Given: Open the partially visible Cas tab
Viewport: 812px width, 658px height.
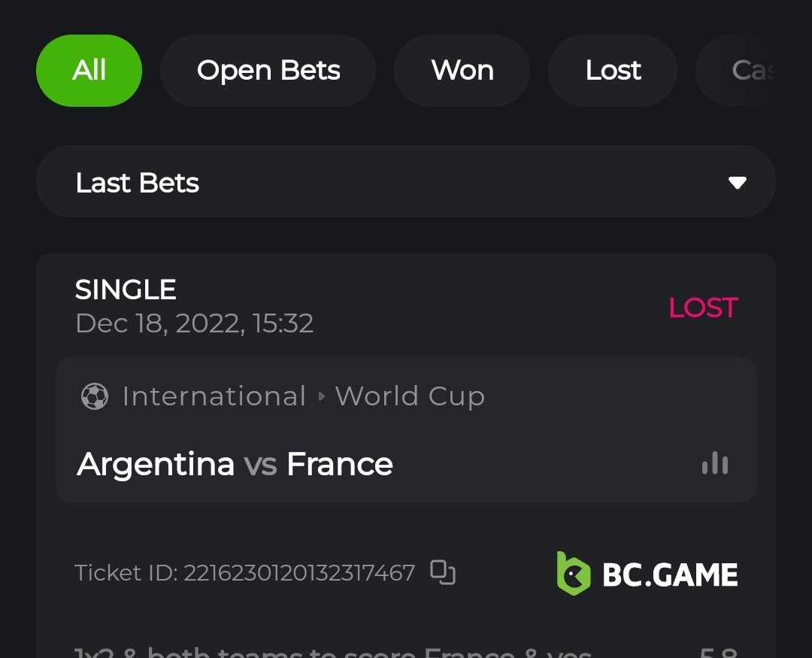Looking at the screenshot, I should pos(752,71).
